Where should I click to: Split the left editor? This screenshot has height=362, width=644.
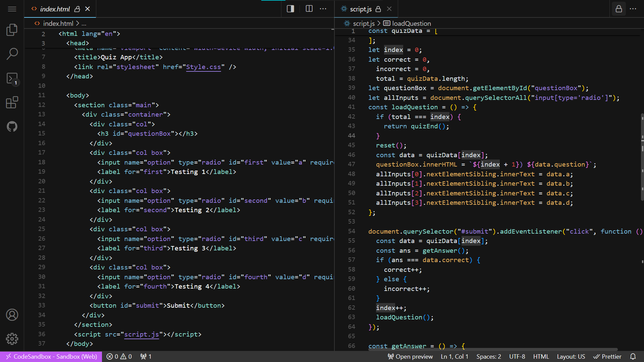309,9
